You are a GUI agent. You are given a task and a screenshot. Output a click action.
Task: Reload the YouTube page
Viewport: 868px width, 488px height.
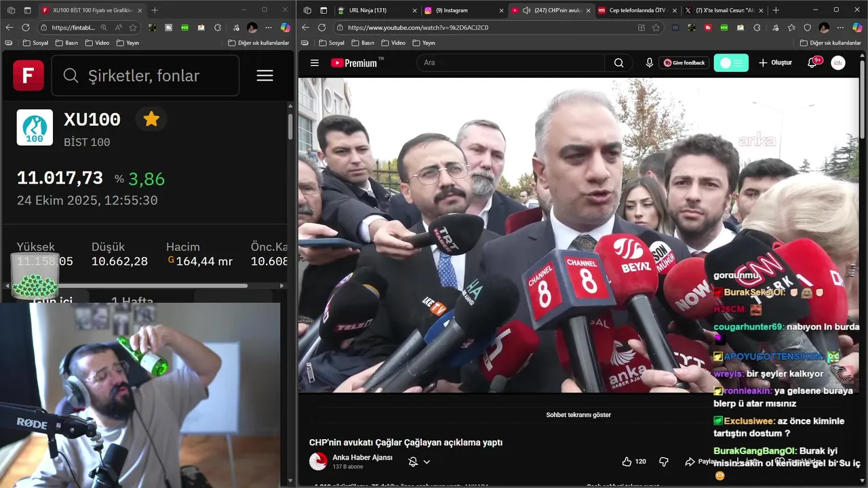click(321, 27)
